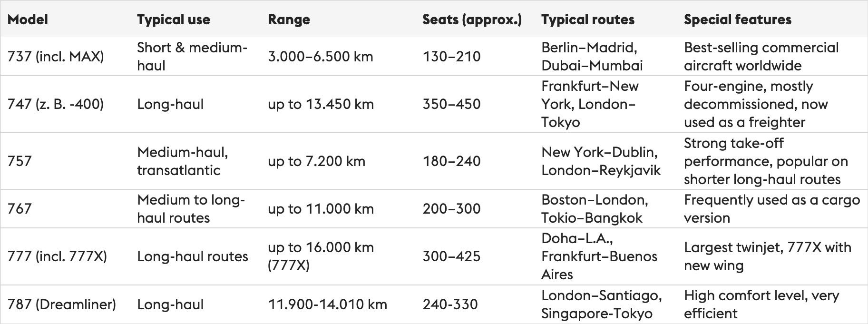Click the Typical routes column header

click(588, 20)
